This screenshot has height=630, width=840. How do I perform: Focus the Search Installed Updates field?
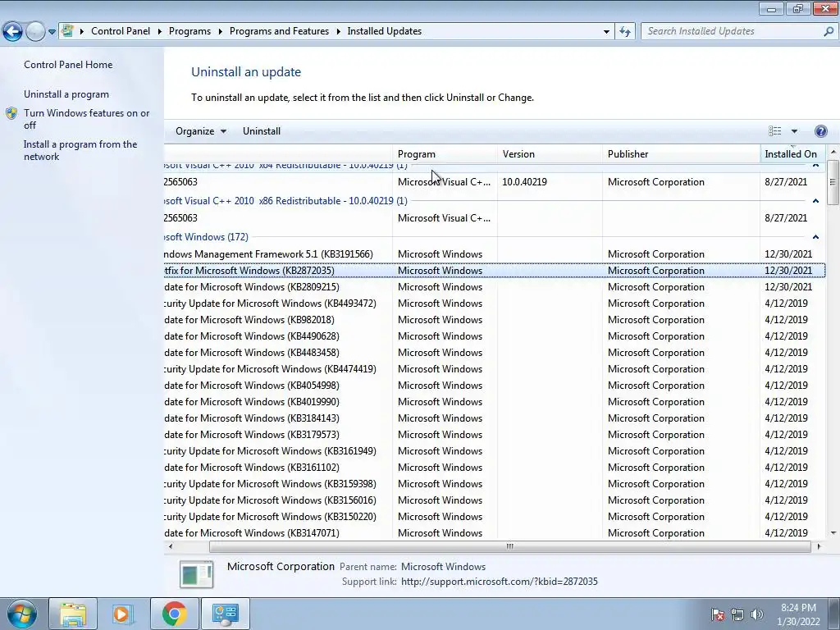733,31
